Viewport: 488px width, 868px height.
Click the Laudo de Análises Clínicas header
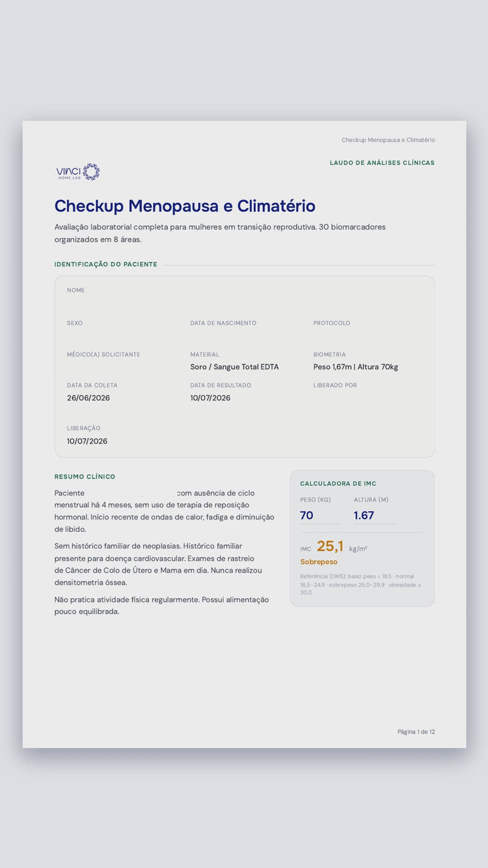[x=382, y=163]
